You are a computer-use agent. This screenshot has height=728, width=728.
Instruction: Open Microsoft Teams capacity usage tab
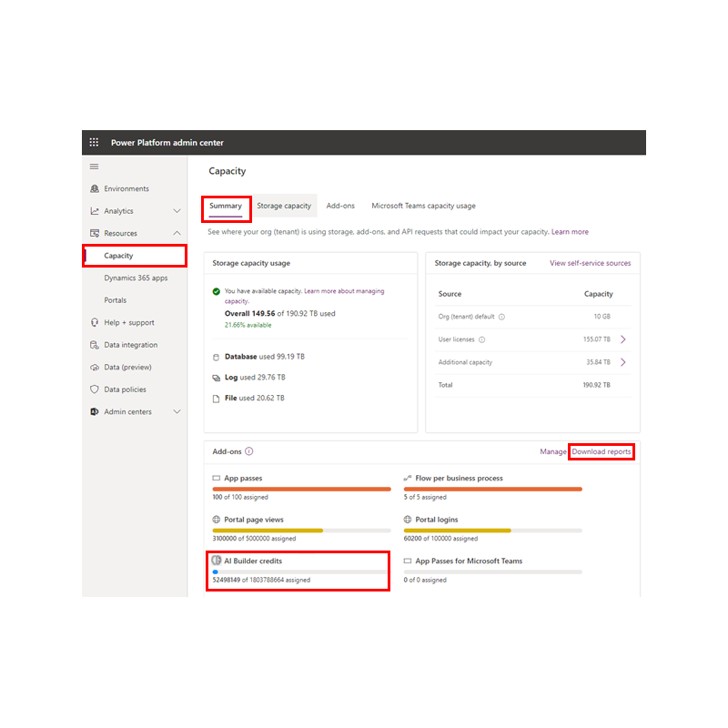pos(423,206)
